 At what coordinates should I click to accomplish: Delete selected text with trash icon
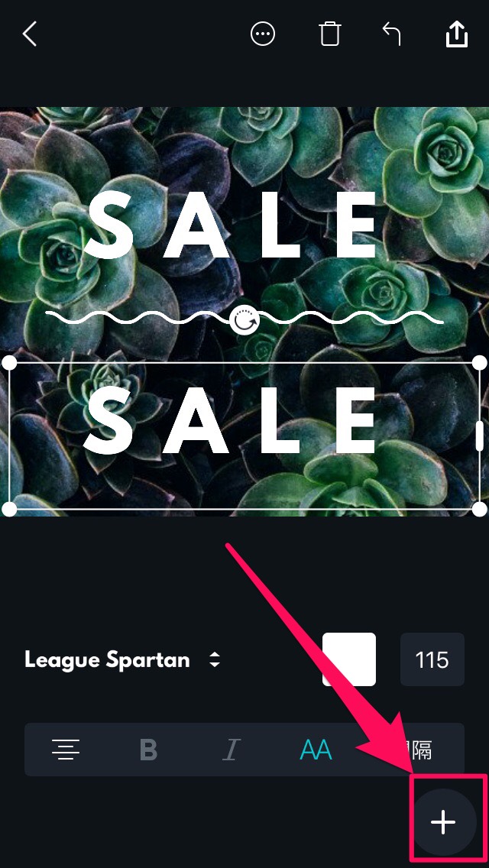[329, 34]
